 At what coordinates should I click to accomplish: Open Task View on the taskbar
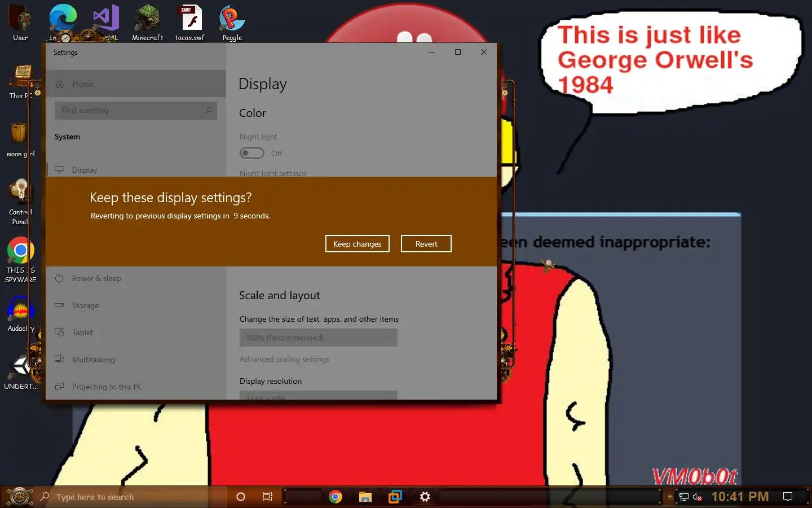[268, 497]
